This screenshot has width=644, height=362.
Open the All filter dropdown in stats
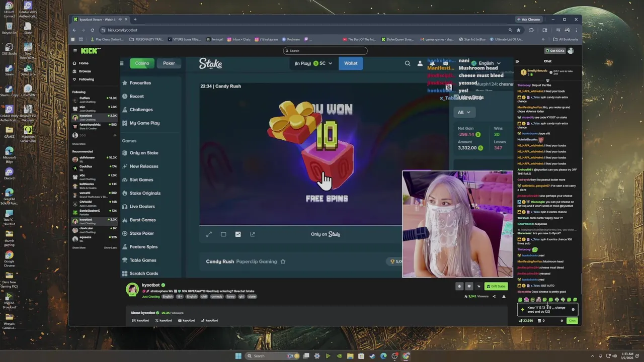coord(463,112)
